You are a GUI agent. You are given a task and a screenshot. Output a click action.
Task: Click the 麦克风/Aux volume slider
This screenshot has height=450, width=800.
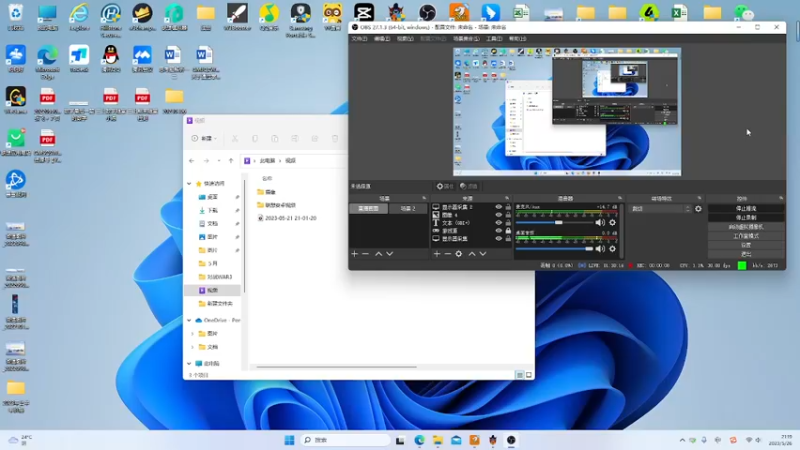pos(555,222)
